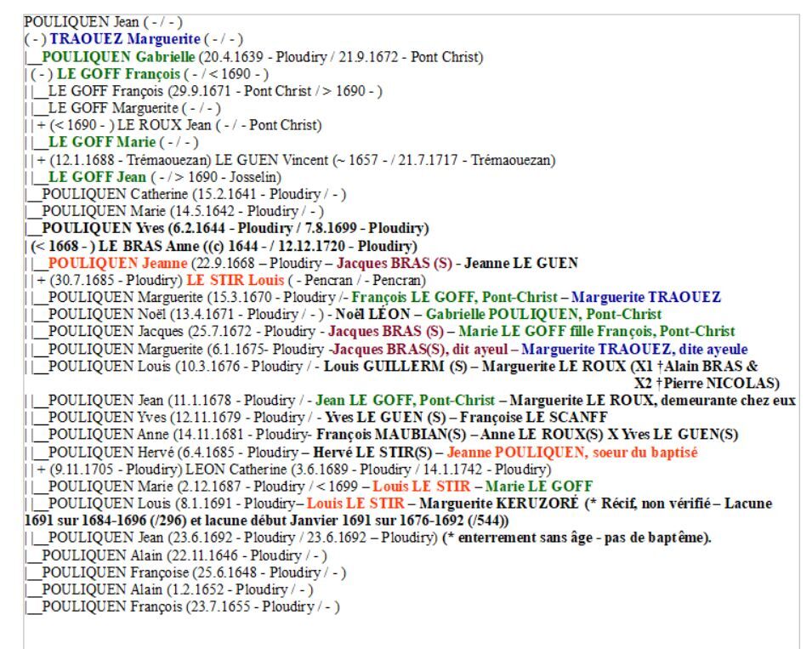Select '(* enterrement sans âge - pas de baptême)' note

[x=576, y=538]
